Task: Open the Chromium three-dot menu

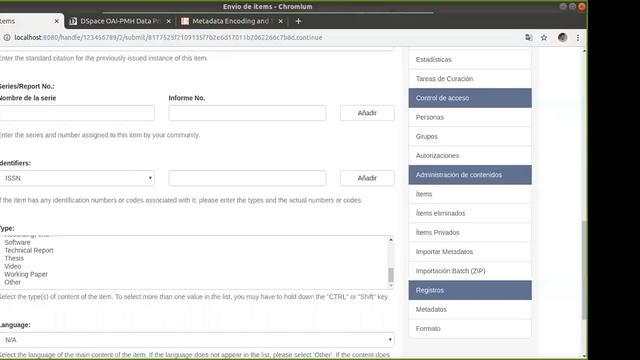Action: coord(578,38)
